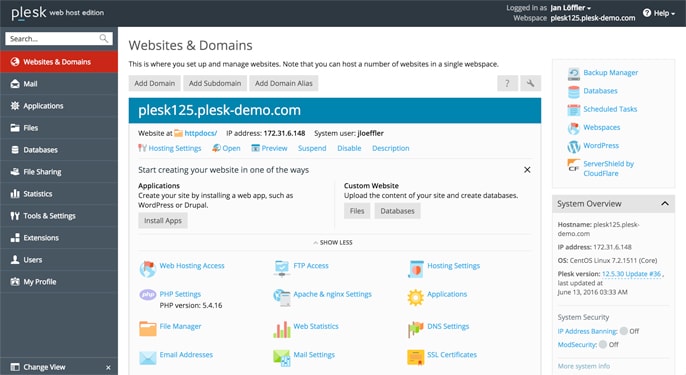Click the plesk125.plesk-demo.com domain header
Screen dimensions: 686x375
pyautogui.click(x=335, y=110)
